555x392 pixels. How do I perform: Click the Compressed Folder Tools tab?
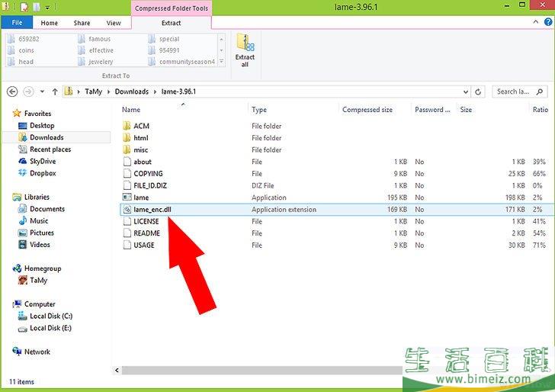[172, 8]
